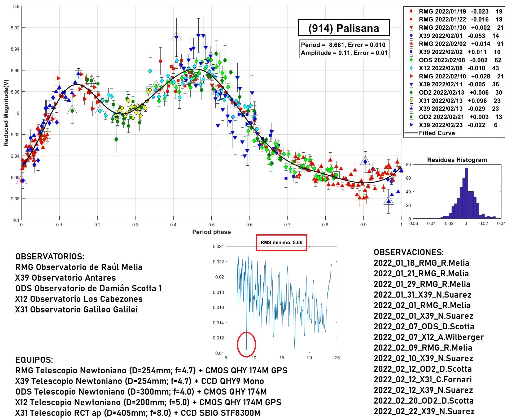Click ODS Telescopio Newtoniano D=300mm line
Screen dimensions: 511x420
click(x=141, y=392)
